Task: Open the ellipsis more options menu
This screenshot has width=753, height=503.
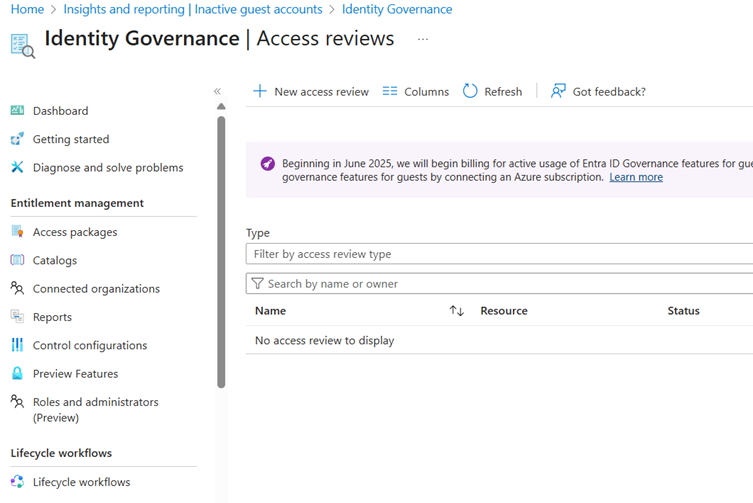Action: click(x=423, y=40)
